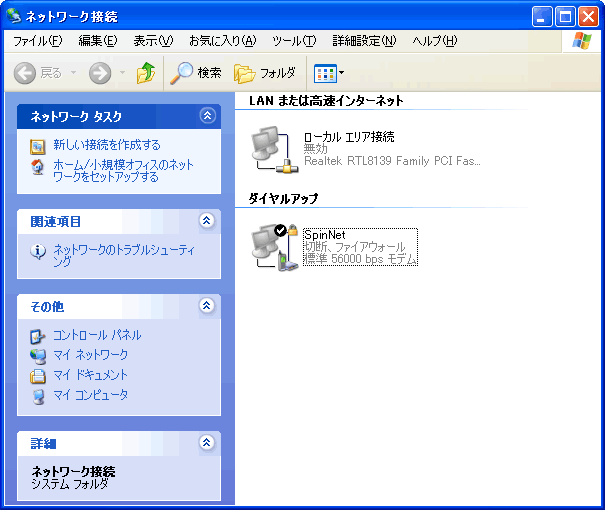Open the ツール(T) menu
The height and width of the screenshot is (510, 605).
[294, 41]
